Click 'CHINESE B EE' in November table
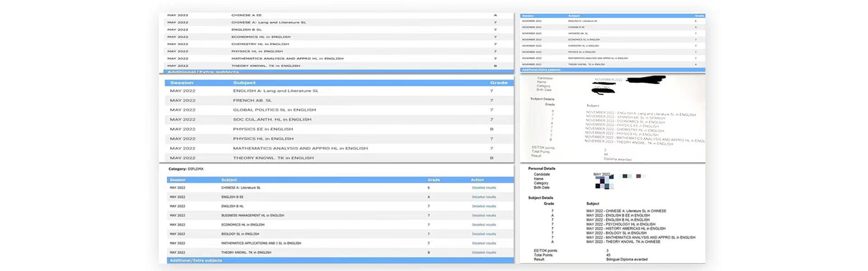The height and width of the screenshot is (271, 868). pyautogui.click(x=576, y=27)
